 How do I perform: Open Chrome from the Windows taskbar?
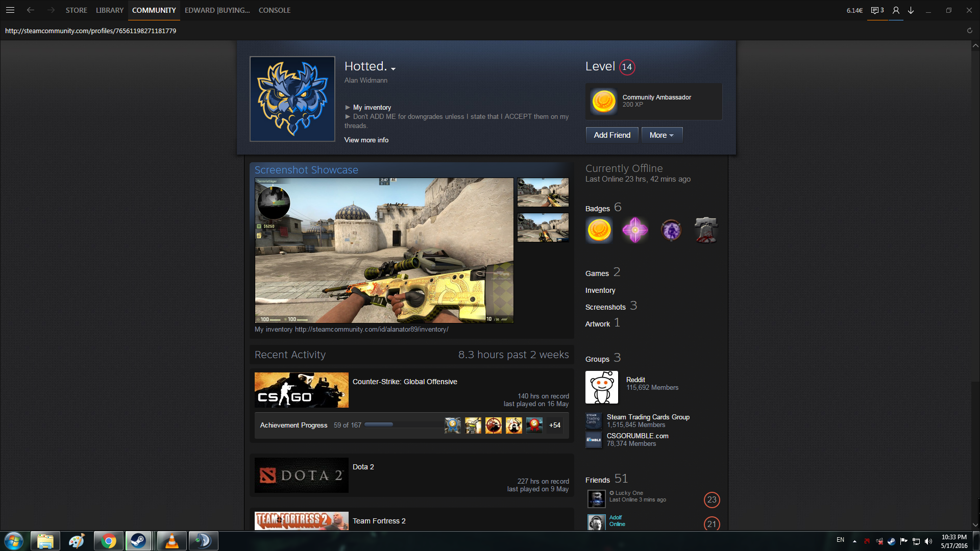(x=108, y=541)
